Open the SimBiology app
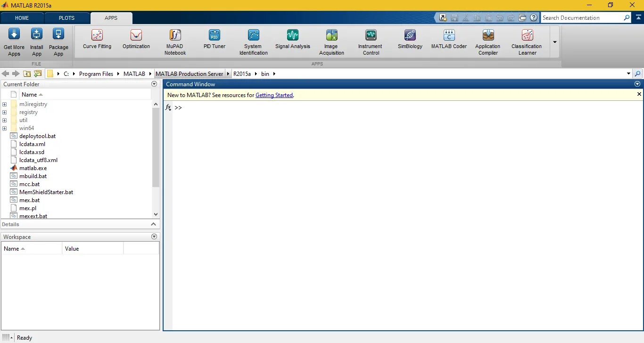The width and height of the screenshot is (644, 343). [x=410, y=40]
